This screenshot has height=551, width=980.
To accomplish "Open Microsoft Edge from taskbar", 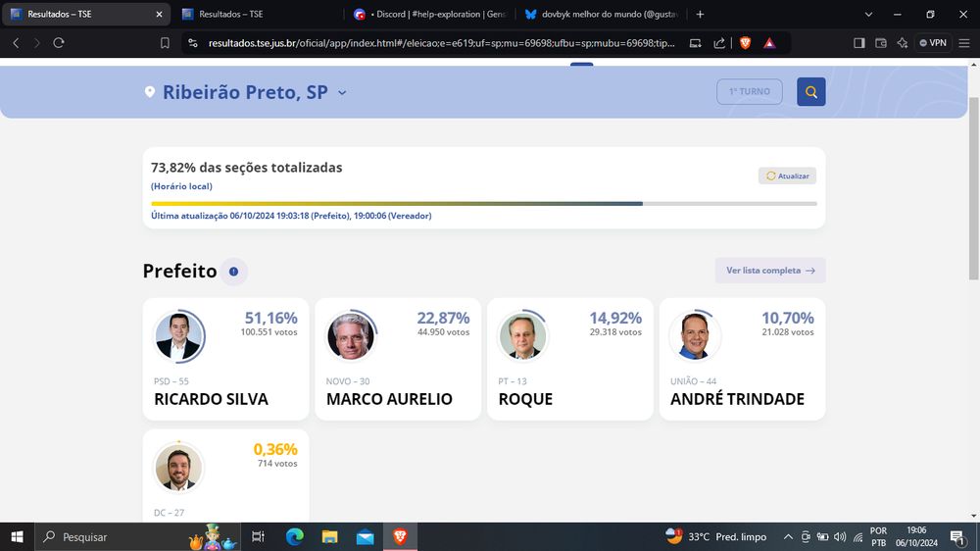I will click(x=294, y=536).
